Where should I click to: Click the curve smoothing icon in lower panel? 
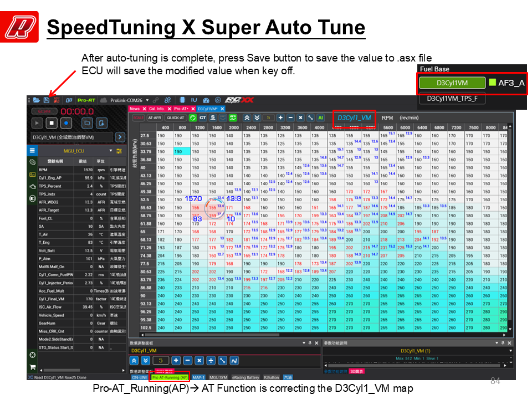pos(234,361)
